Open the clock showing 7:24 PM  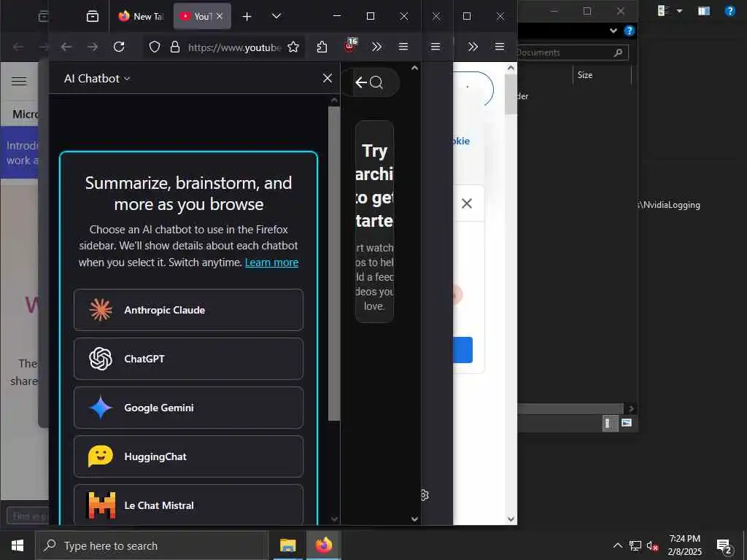coord(684,545)
